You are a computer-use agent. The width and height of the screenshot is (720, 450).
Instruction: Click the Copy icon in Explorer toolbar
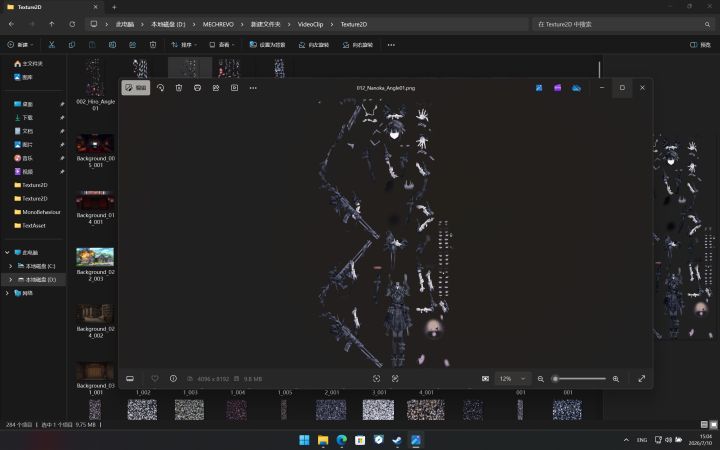tap(72, 45)
